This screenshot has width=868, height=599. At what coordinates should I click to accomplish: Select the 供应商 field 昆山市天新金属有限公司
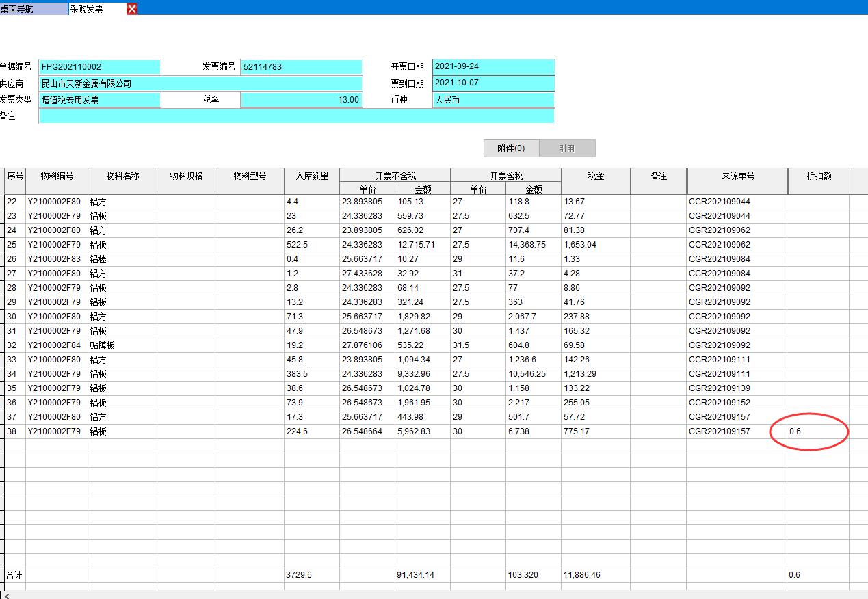(x=200, y=83)
